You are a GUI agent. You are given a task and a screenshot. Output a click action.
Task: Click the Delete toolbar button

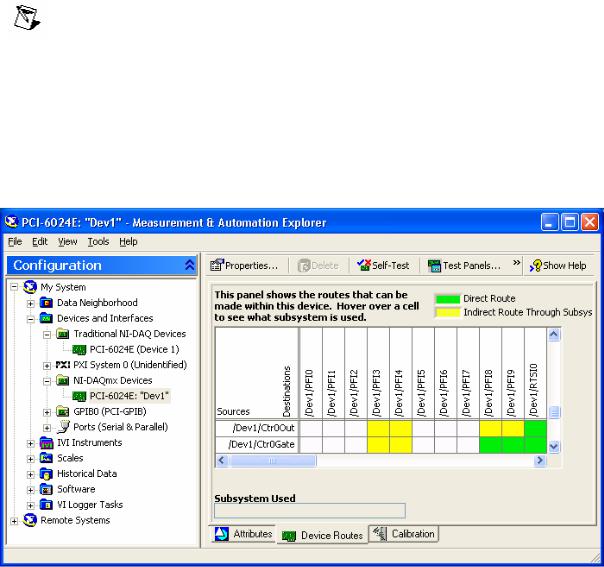(318, 265)
